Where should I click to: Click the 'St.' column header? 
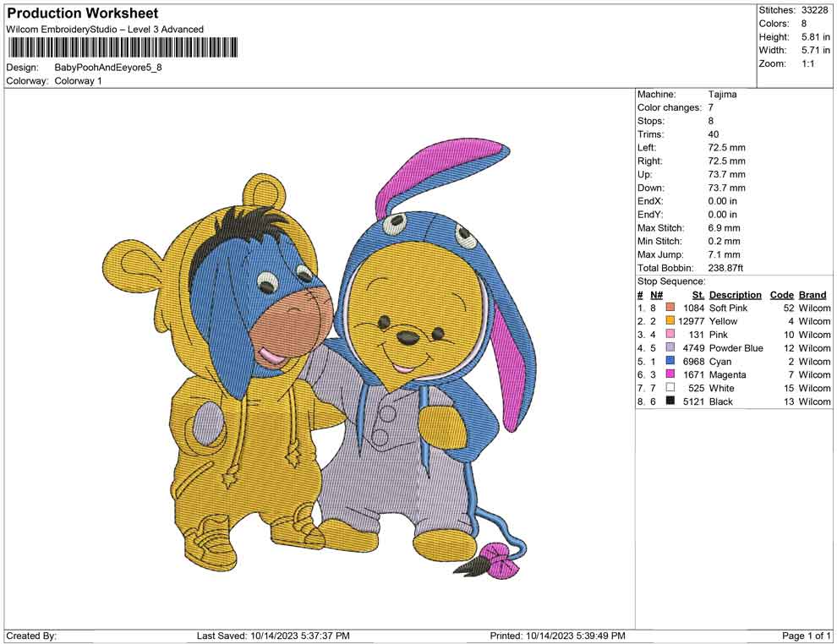698,295
